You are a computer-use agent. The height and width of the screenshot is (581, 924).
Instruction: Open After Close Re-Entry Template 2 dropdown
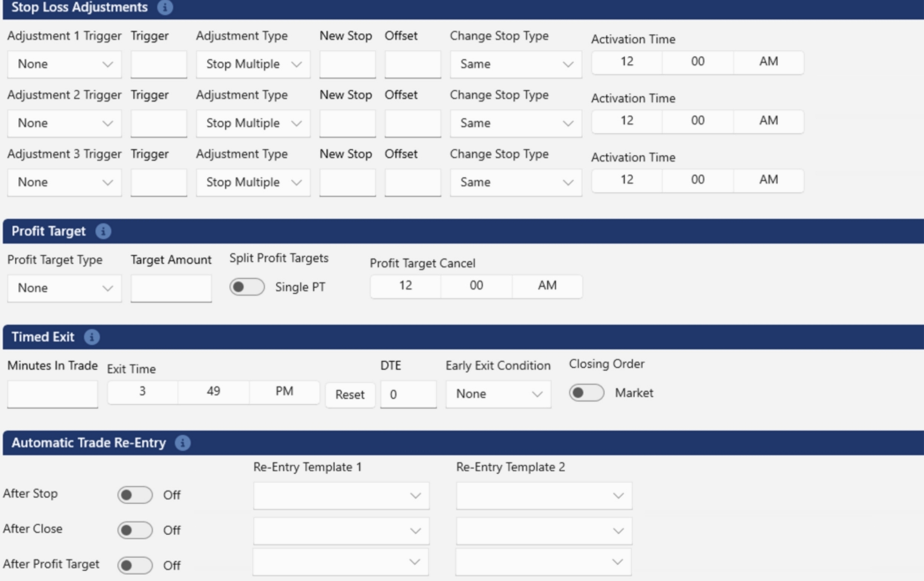(544, 531)
